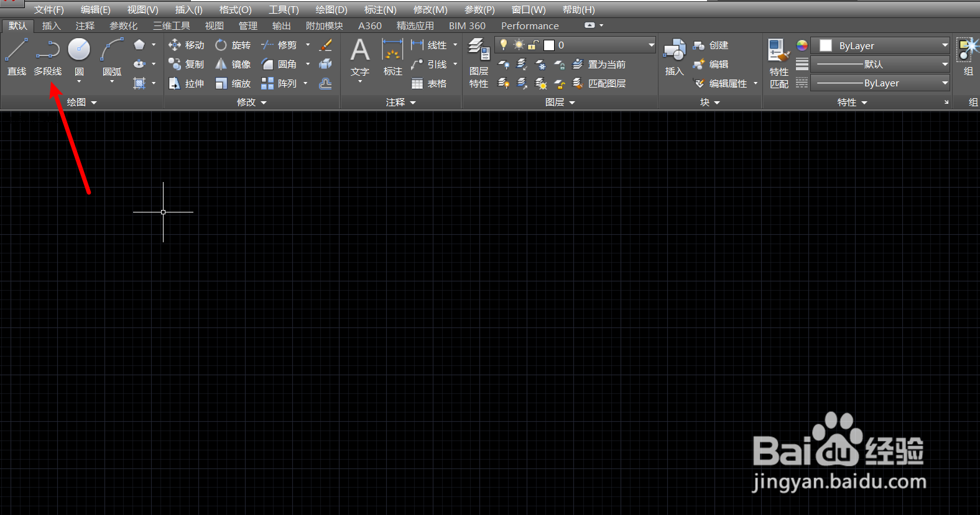Insert a 表格 (Table)

click(x=429, y=83)
